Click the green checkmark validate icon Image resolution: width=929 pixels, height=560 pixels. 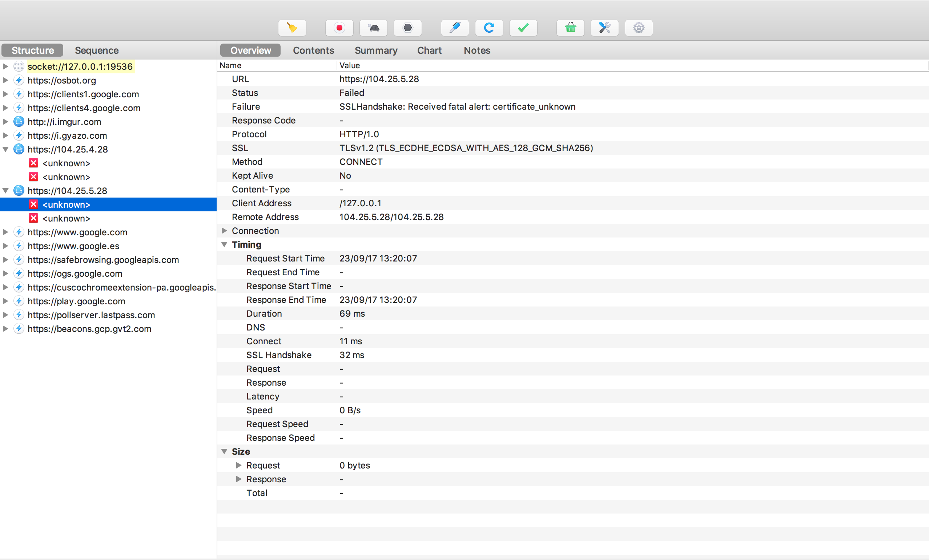(x=523, y=28)
